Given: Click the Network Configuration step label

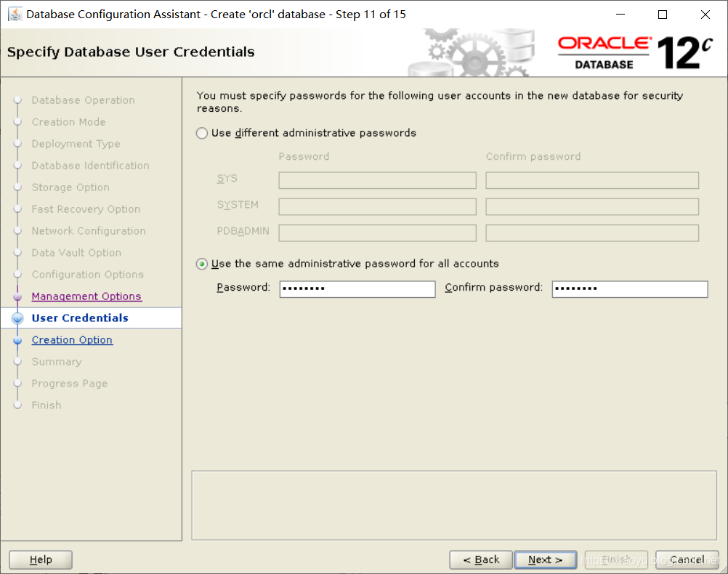Looking at the screenshot, I should point(89,231).
